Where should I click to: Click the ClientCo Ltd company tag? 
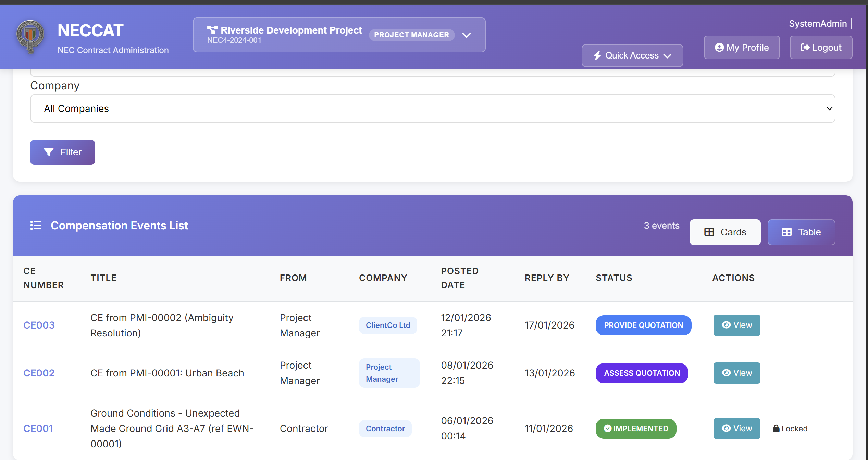coord(388,325)
